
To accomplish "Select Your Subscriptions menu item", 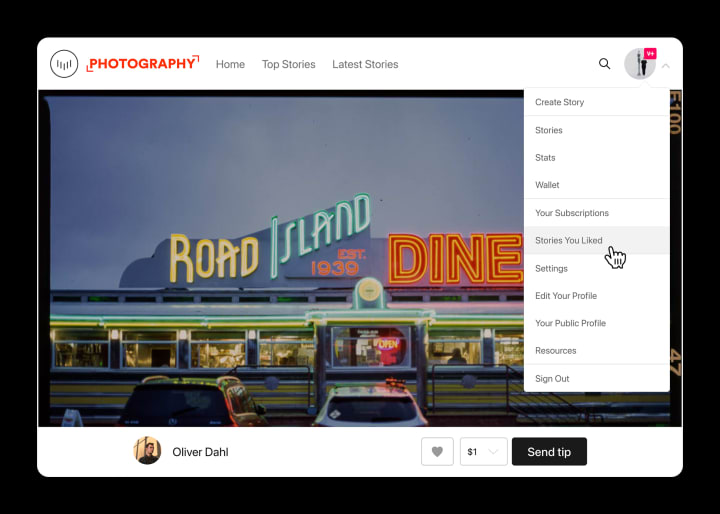I will (x=596, y=213).
